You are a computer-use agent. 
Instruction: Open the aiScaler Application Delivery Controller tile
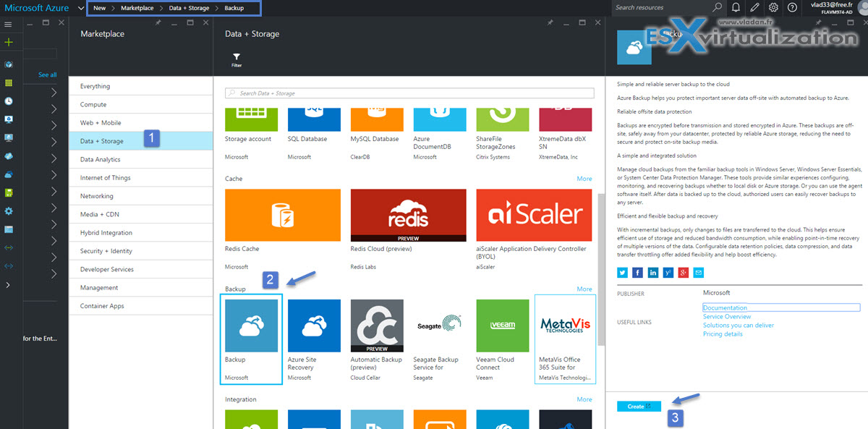pos(534,230)
